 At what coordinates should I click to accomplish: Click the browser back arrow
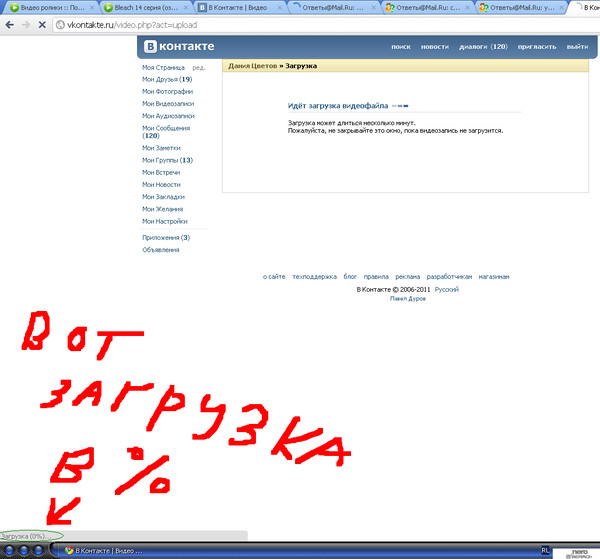[x=10, y=25]
